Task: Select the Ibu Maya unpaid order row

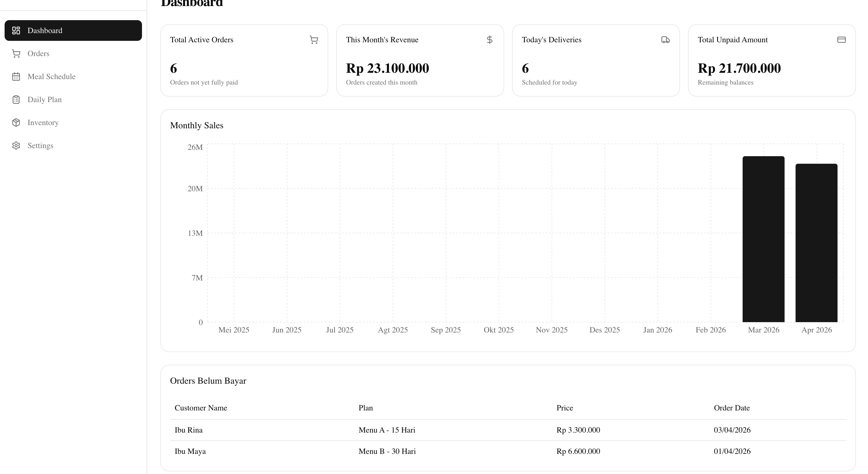Action: pos(404,451)
